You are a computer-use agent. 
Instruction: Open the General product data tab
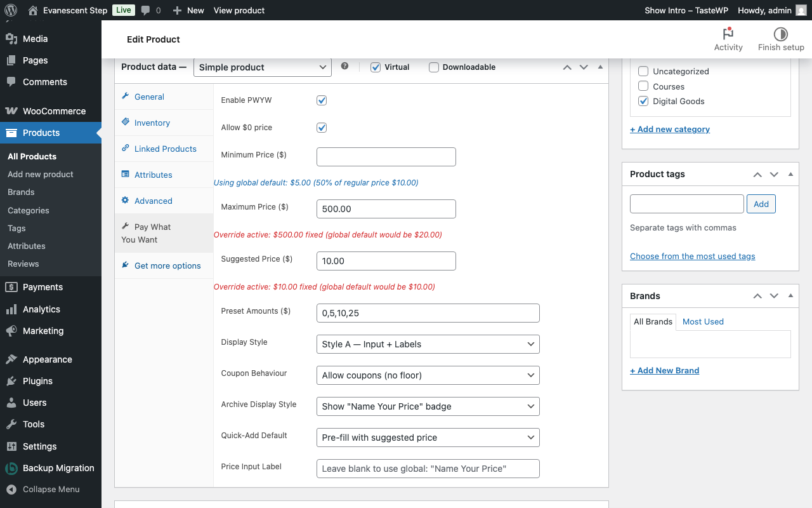(x=164, y=97)
